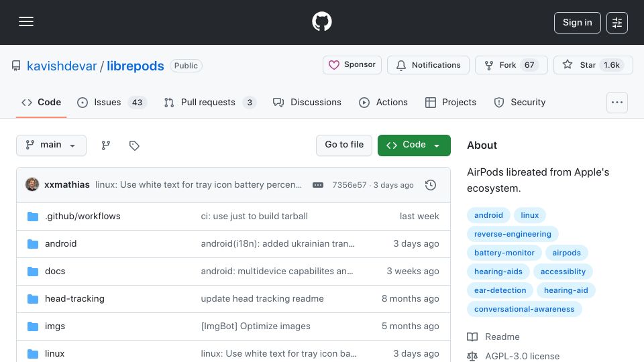This screenshot has width=644, height=362.
Task: Click the fork count 67
Action: pyautogui.click(x=529, y=65)
